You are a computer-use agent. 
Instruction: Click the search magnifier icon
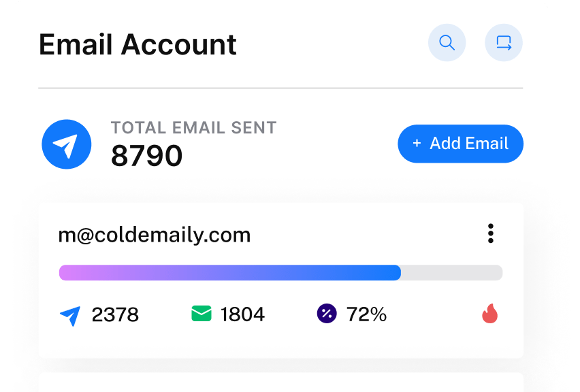[x=447, y=44]
